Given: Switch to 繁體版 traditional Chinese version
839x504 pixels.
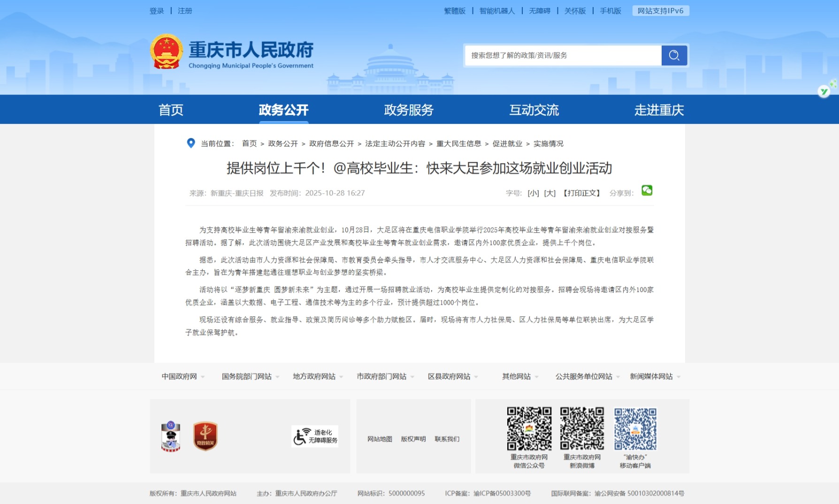Looking at the screenshot, I should point(454,10).
